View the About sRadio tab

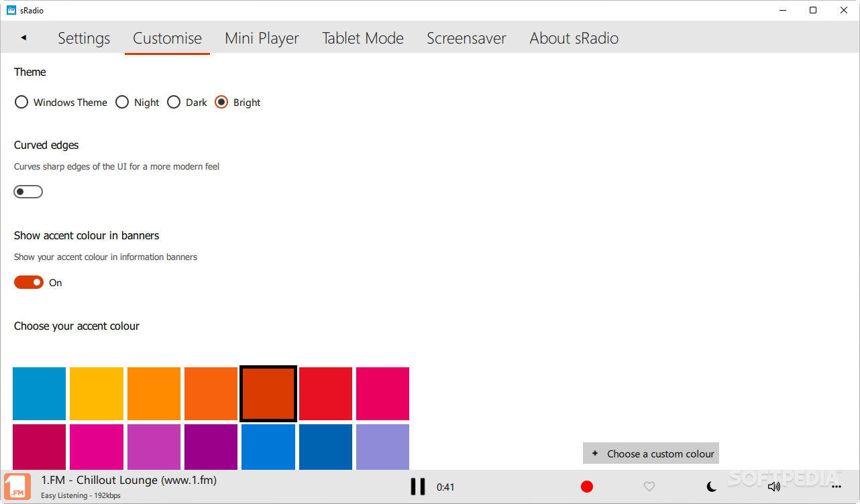[574, 38]
